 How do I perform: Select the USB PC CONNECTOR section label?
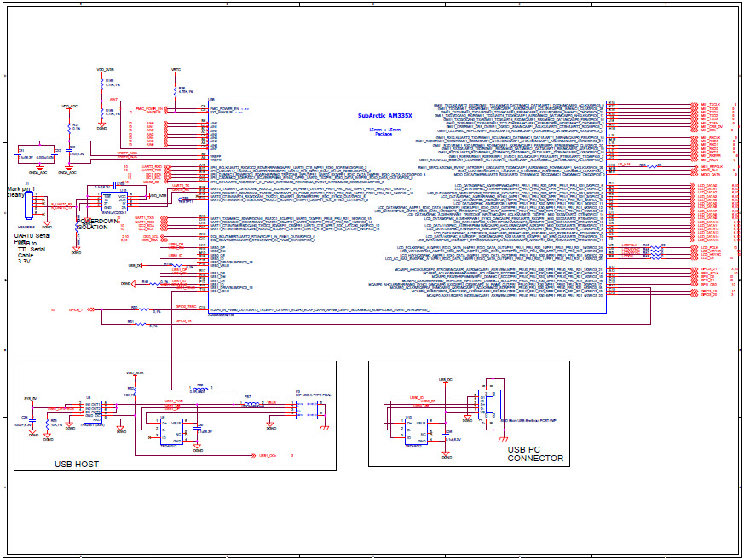tap(536, 454)
